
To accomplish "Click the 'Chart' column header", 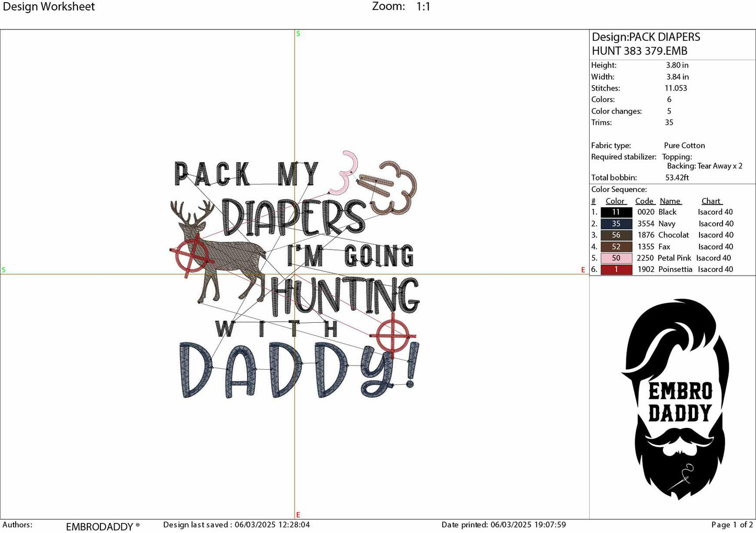I will click(x=712, y=201).
